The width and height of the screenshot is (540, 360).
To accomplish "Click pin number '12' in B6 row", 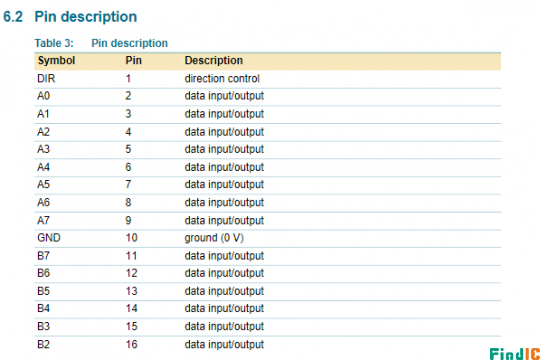I will pos(132,273).
